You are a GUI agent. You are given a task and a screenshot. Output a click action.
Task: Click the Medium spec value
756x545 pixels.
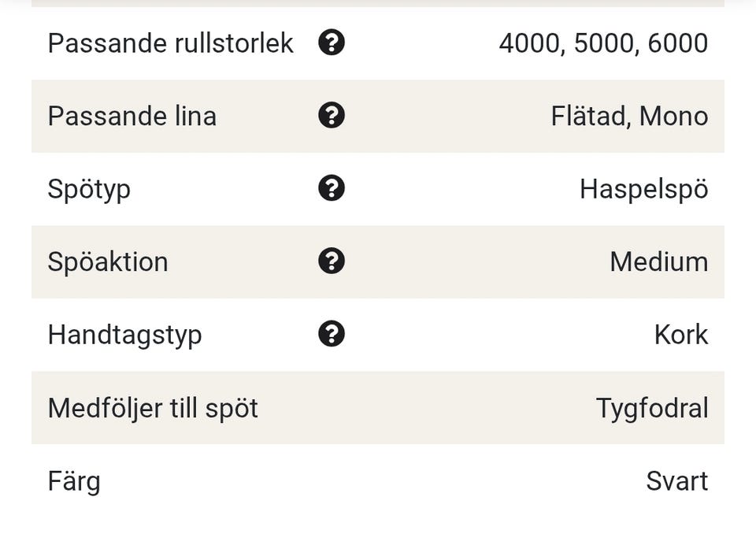point(658,261)
